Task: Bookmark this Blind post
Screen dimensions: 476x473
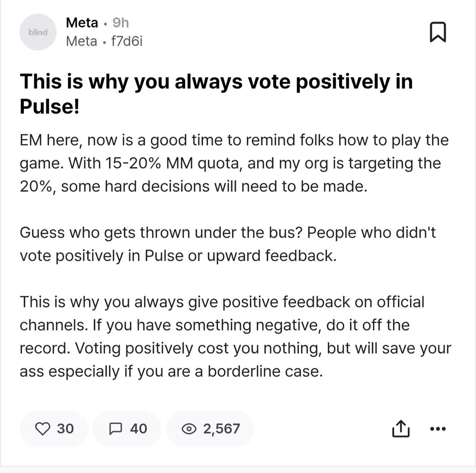Action: [438, 32]
